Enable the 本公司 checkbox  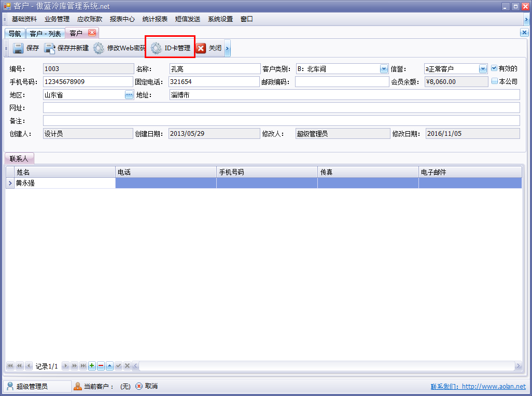[x=494, y=81]
